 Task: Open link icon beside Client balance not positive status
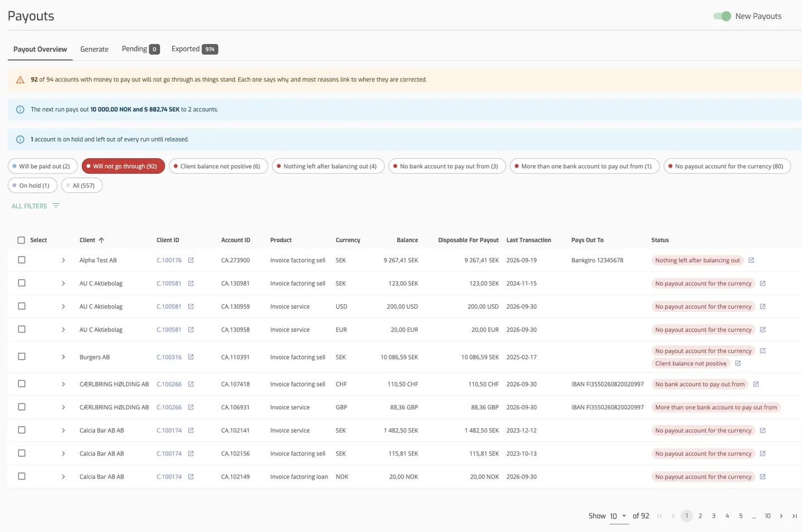click(738, 363)
